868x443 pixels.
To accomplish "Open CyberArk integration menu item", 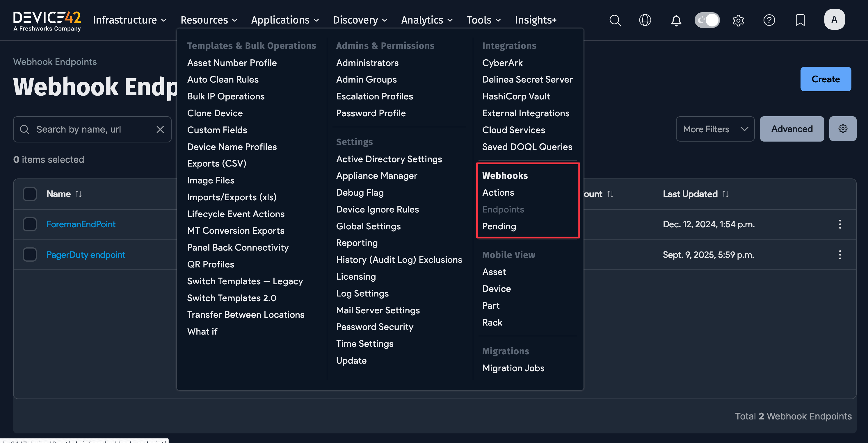I will (x=502, y=63).
